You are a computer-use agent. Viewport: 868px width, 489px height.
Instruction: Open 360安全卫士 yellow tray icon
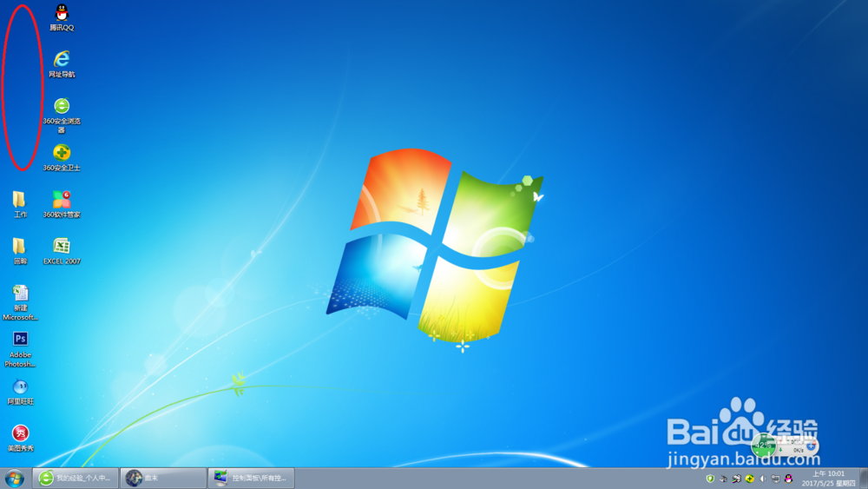coord(750,479)
